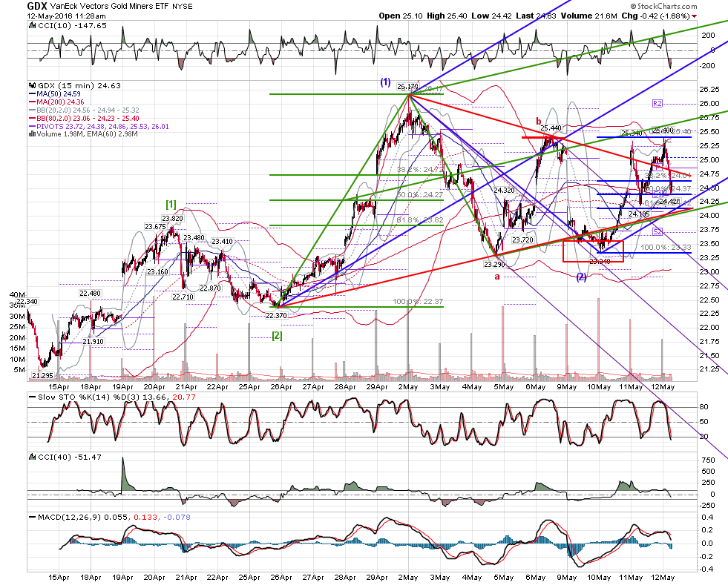Click the 'VanEck Vectors Gold Miners ETF' name
728x588 pixels.
tap(109, 7)
